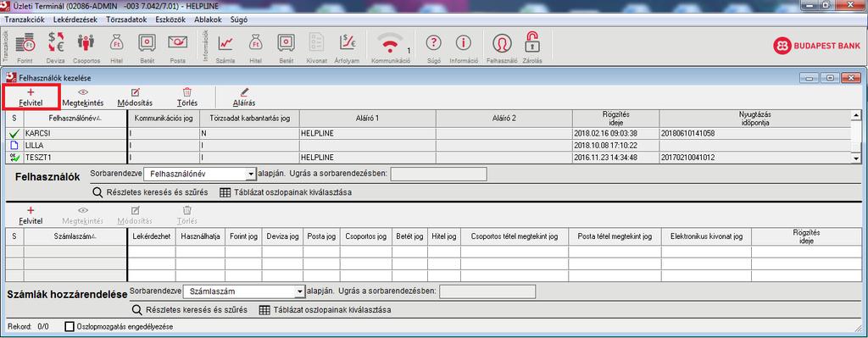The height and width of the screenshot is (338, 868).
Task: Click the Elektronikus kivonat jog column header
Action: coord(706,236)
